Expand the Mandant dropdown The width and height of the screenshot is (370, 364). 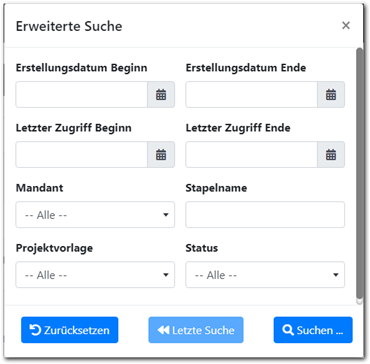tap(95, 215)
